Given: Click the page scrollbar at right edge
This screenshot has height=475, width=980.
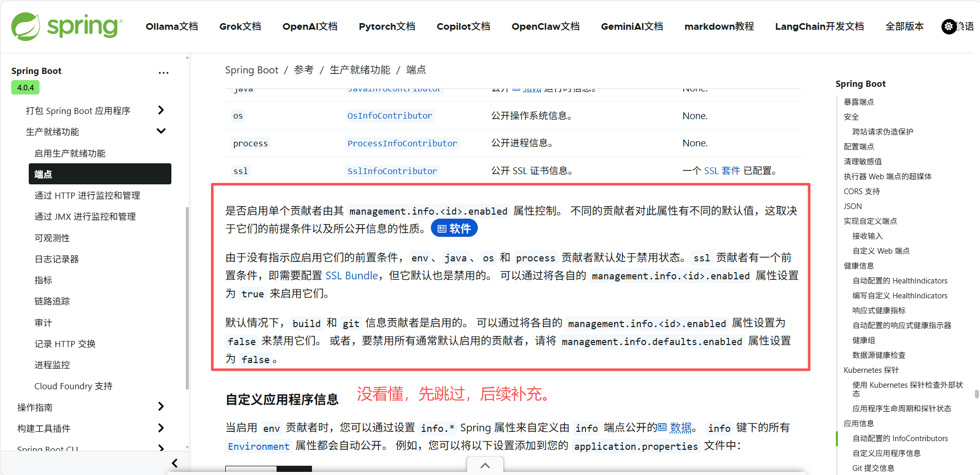Looking at the screenshot, I should click(976, 394).
